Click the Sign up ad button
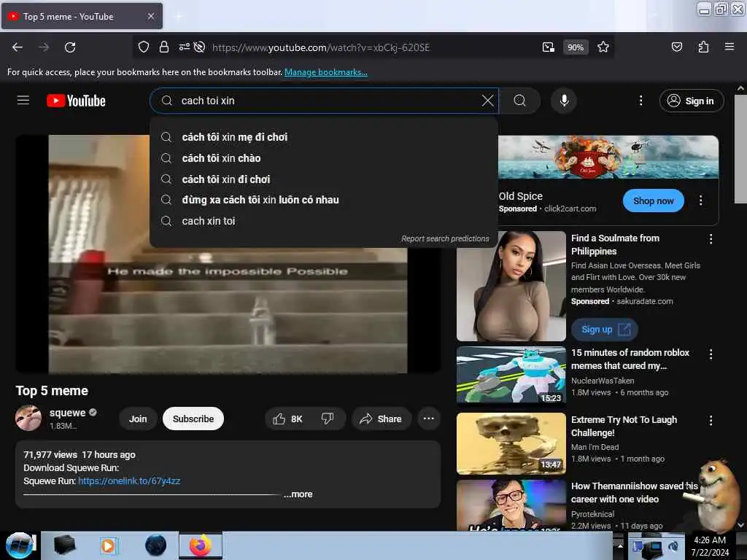Viewport: 747px width, 560px height. pos(605,330)
